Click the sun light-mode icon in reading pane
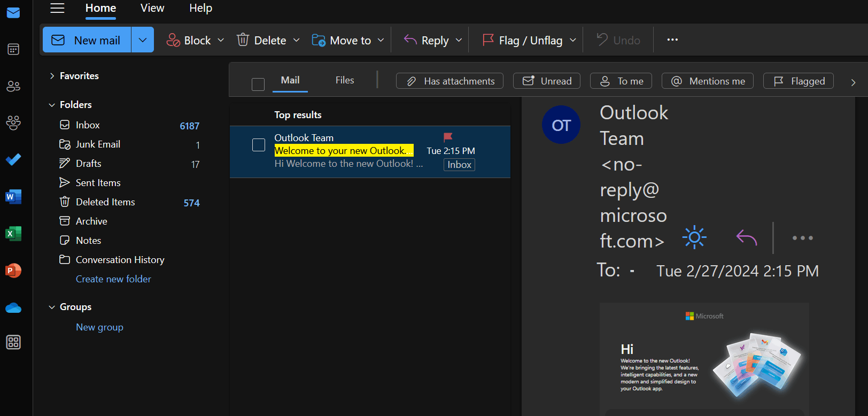This screenshot has height=416, width=868. pyautogui.click(x=694, y=237)
